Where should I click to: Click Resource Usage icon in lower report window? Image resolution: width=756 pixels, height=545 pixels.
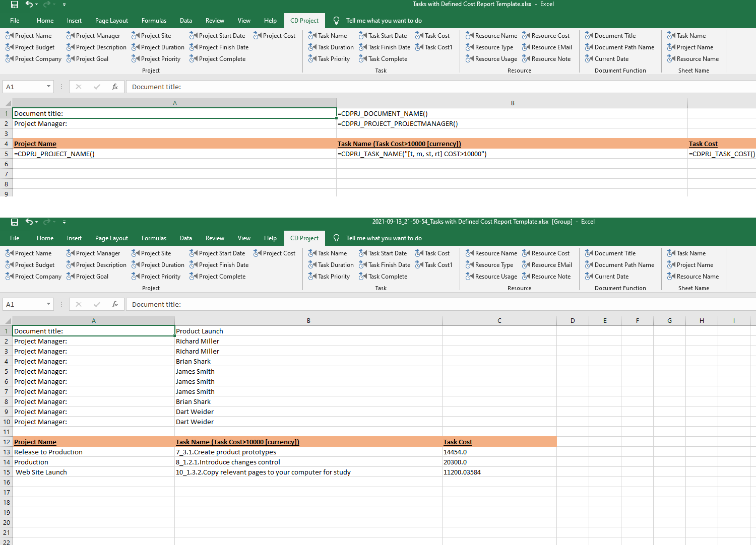click(469, 277)
